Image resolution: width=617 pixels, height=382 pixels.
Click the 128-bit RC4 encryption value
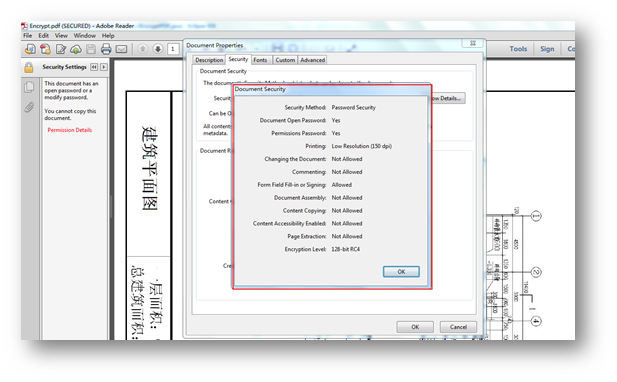tap(345, 249)
